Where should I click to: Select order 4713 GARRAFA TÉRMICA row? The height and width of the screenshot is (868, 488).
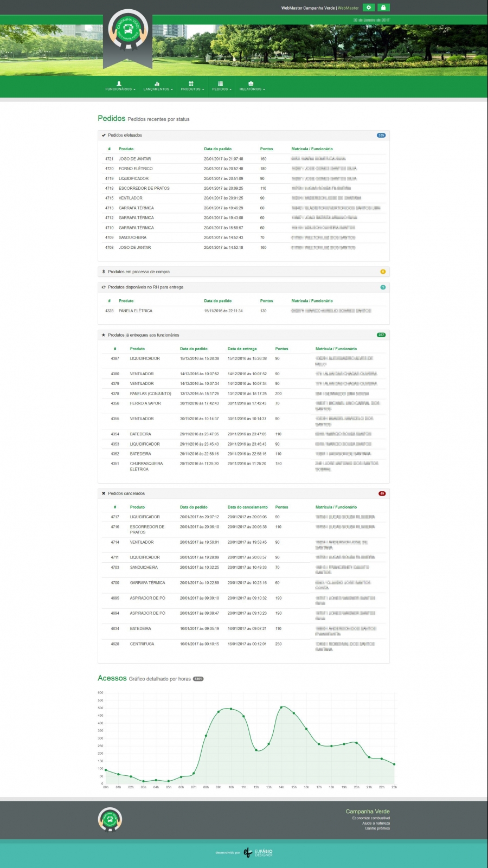point(243,208)
